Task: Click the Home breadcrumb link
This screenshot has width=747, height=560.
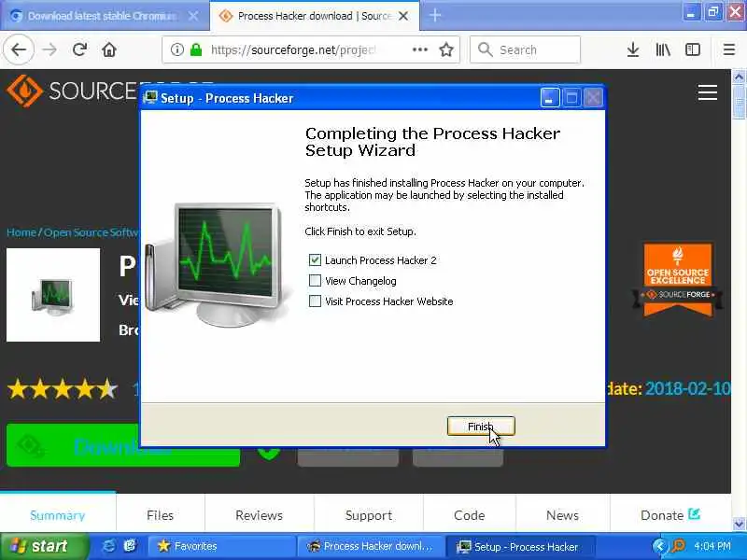Action: point(21,232)
